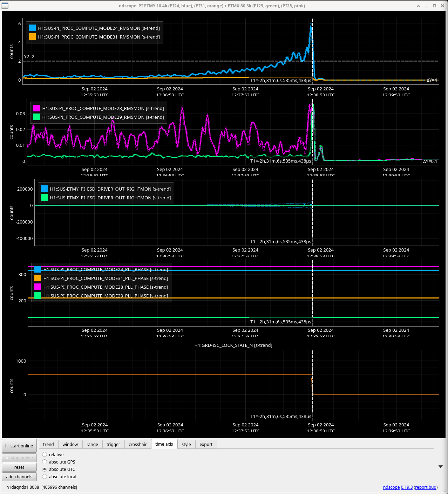Maximize the ndscope window

[x=434, y=6]
